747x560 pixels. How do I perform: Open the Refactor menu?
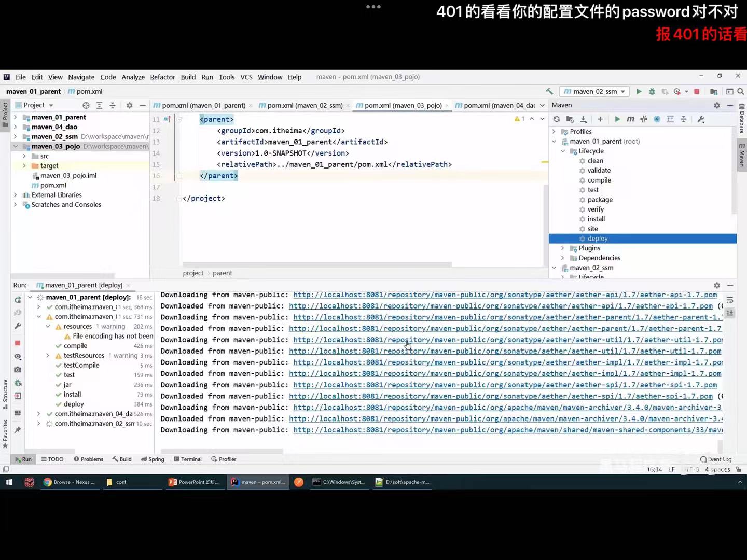click(x=162, y=77)
